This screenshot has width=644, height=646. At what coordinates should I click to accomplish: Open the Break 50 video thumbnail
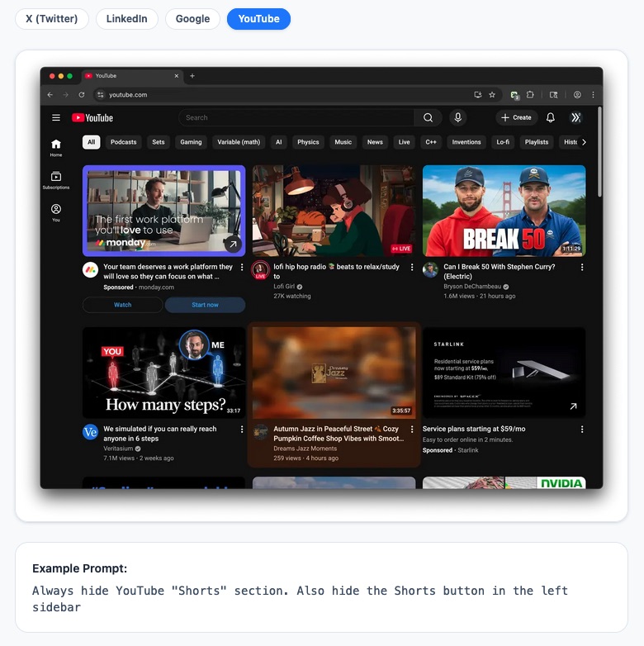coord(504,211)
